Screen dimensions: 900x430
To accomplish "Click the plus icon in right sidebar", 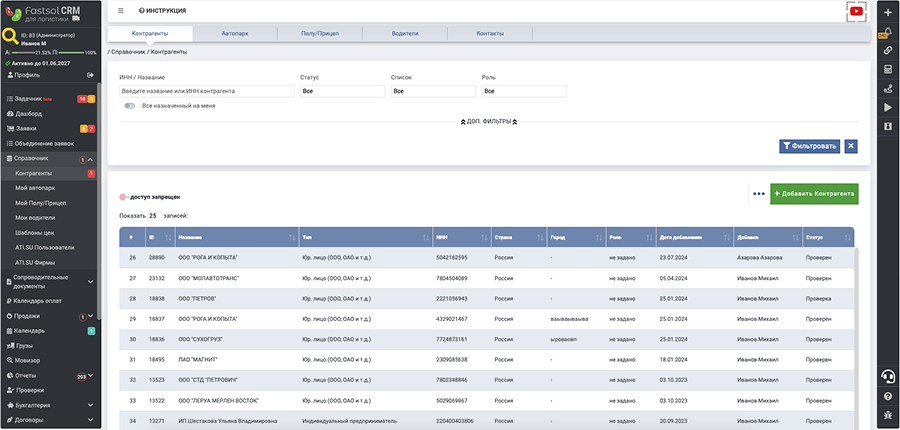I will pyautogui.click(x=887, y=11).
